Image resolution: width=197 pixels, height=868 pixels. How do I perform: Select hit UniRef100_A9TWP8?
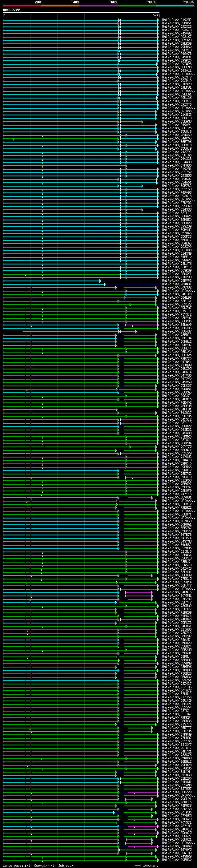click(x=177, y=64)
